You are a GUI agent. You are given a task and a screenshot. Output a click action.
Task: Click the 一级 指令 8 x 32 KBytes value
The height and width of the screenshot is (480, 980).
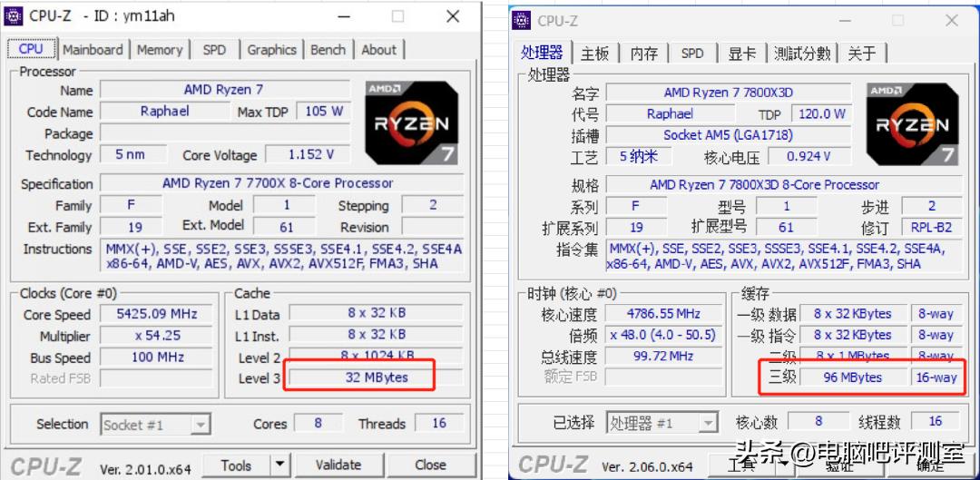click(852, 335)
